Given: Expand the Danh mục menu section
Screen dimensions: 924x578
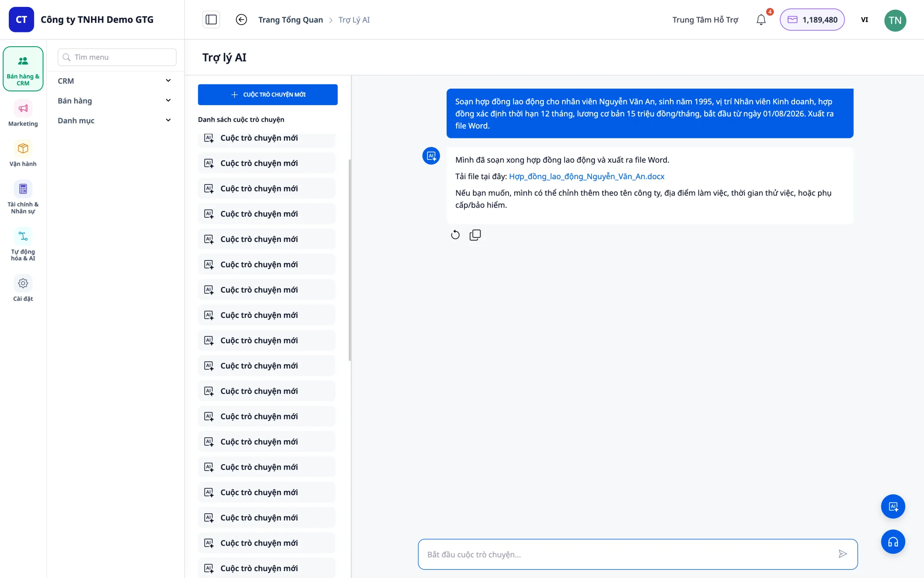Looking at the screenshot, I should pyautogui.click(x=114, y=120).
